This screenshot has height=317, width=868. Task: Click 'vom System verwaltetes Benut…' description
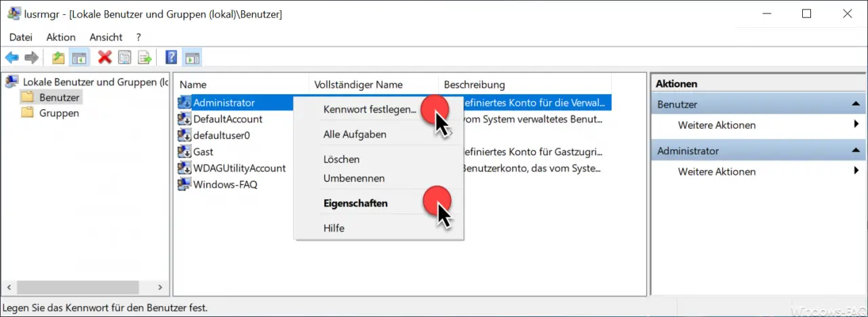[x=532, y=119]
